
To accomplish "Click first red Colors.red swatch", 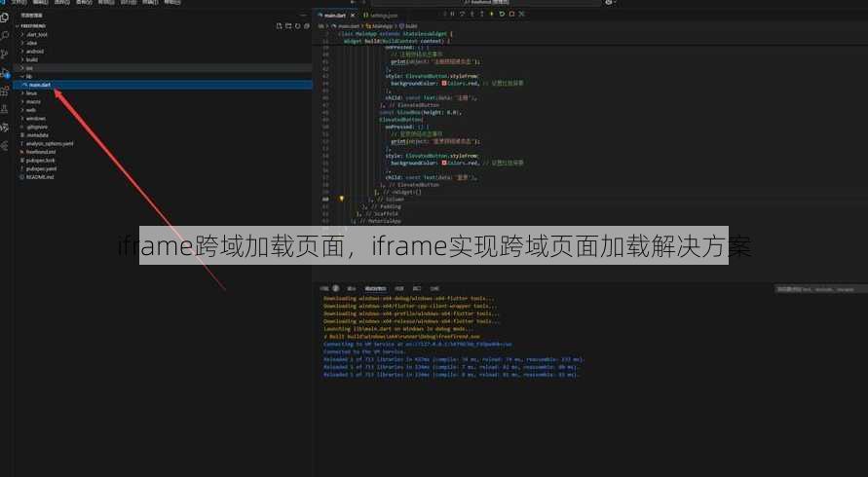I will (444, 83).
